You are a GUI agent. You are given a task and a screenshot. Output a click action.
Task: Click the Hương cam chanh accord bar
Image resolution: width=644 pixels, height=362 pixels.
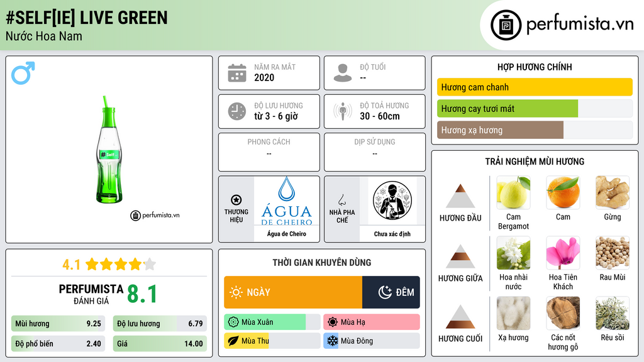coord(535,87)
